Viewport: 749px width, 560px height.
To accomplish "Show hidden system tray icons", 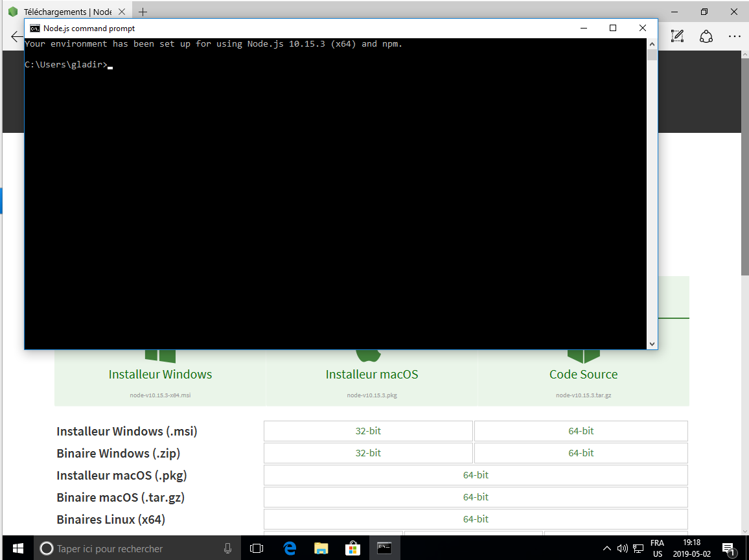I will [x=606, y=548].
